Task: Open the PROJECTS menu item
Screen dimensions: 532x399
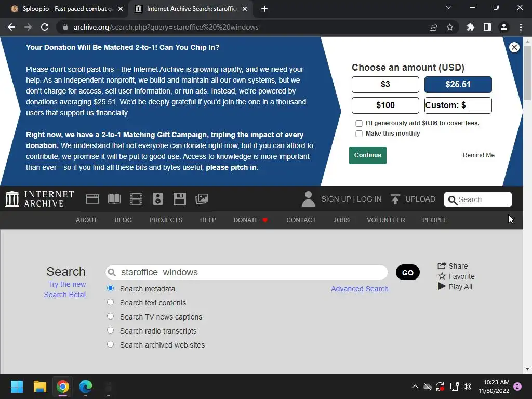Action: click(166, 220)
